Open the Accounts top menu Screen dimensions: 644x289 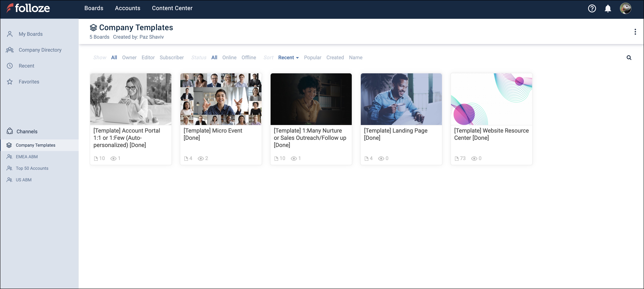[x=128, y=8]
